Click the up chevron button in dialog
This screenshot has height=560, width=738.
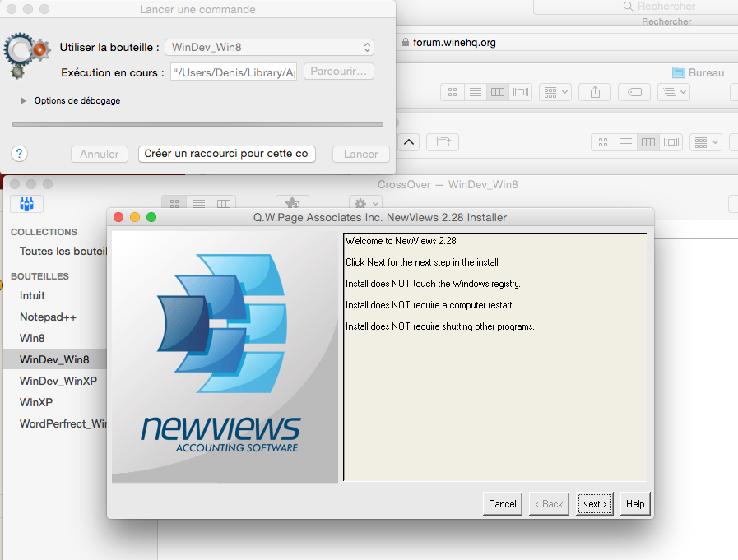(x=409, y=141)
